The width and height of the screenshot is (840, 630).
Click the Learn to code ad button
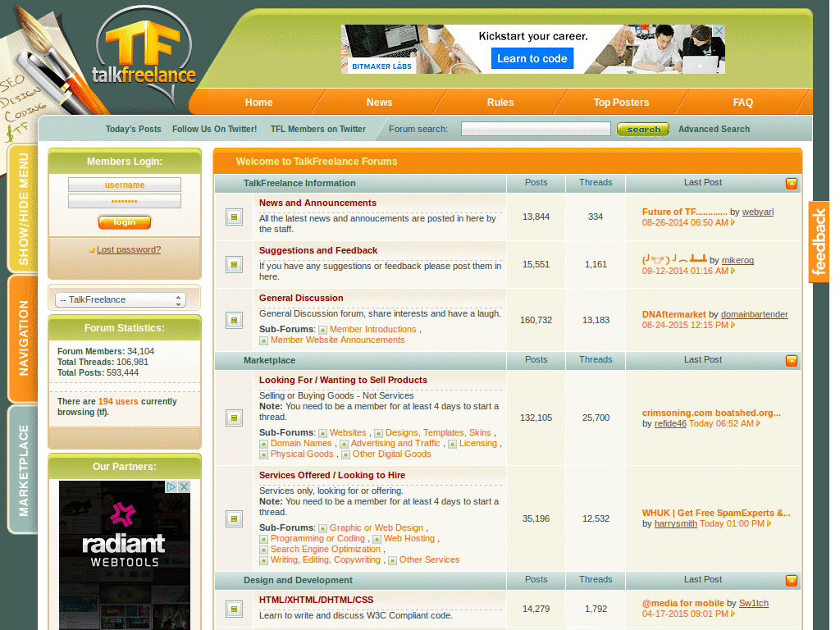tap(532, 58)
